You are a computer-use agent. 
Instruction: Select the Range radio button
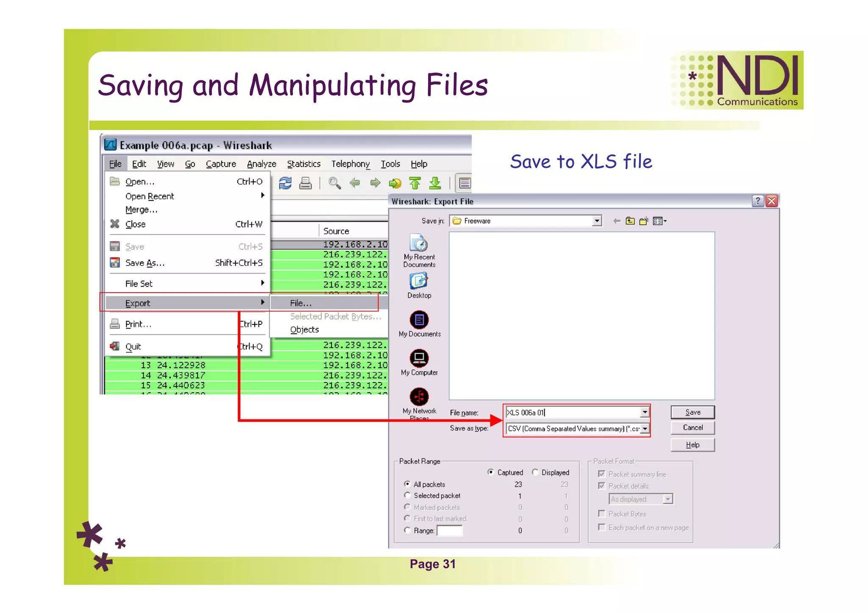(x=407, y=530)
